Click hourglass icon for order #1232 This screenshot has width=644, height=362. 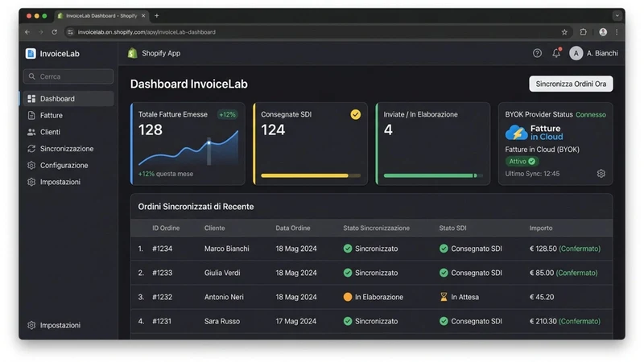coord(444,297)
